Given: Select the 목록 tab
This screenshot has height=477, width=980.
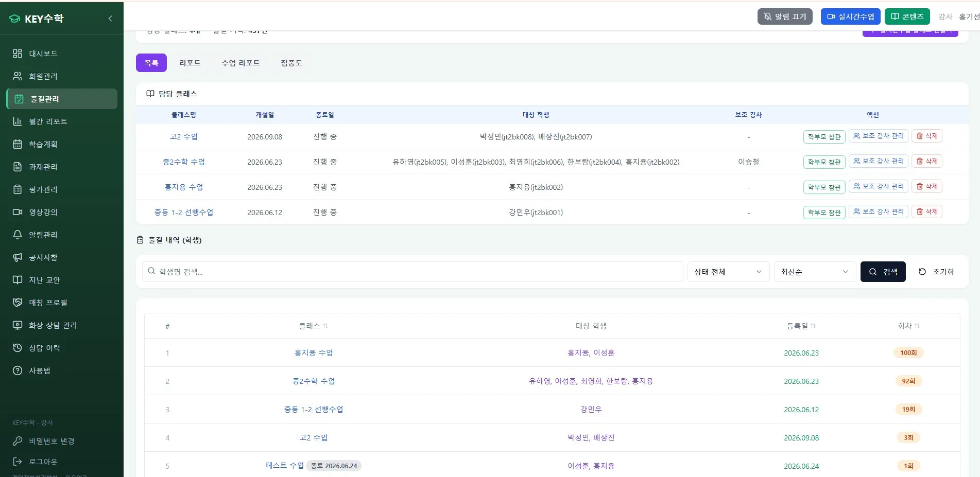Looking at the screenshot, I should click(151, 63).
